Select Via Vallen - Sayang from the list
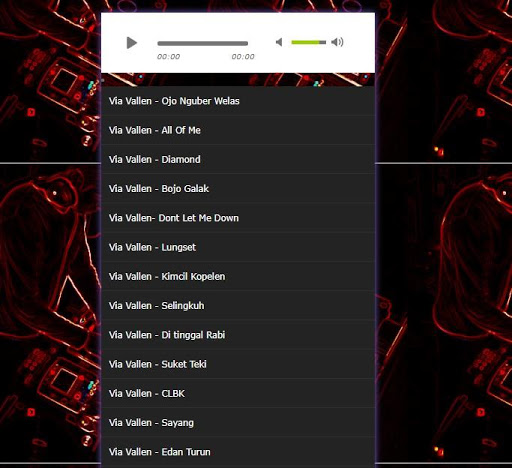This screenshot has height=468, width=512. 238,423
